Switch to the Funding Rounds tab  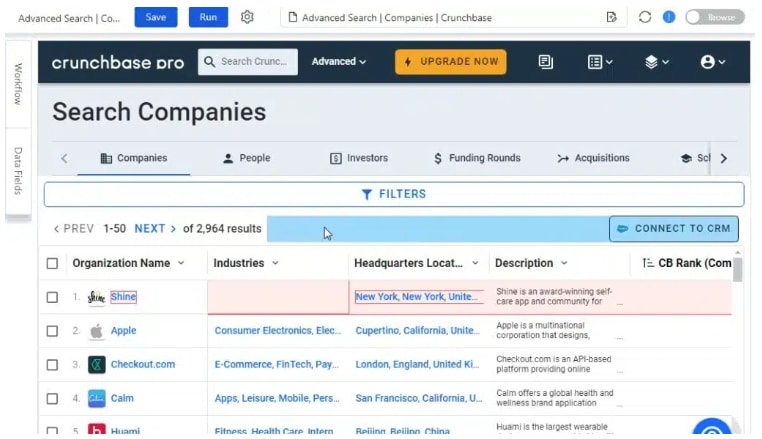pos(477,158)
